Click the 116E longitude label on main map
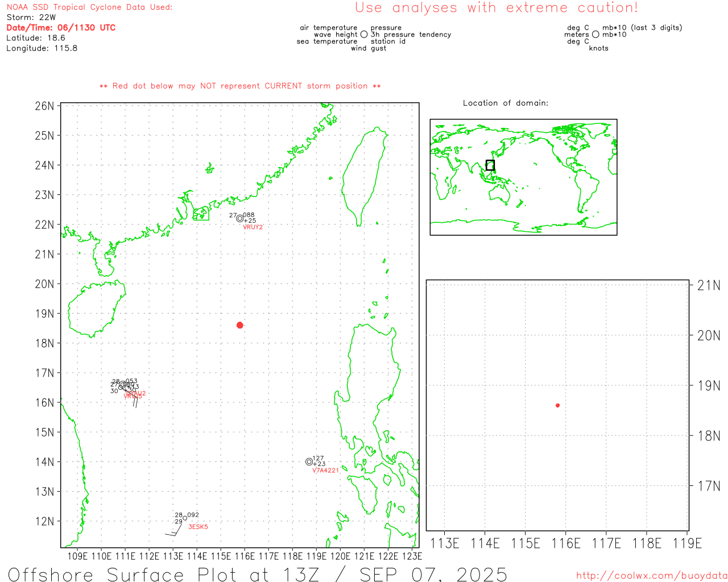The height and width of the screenshot is (582, 728). (245, 556)
